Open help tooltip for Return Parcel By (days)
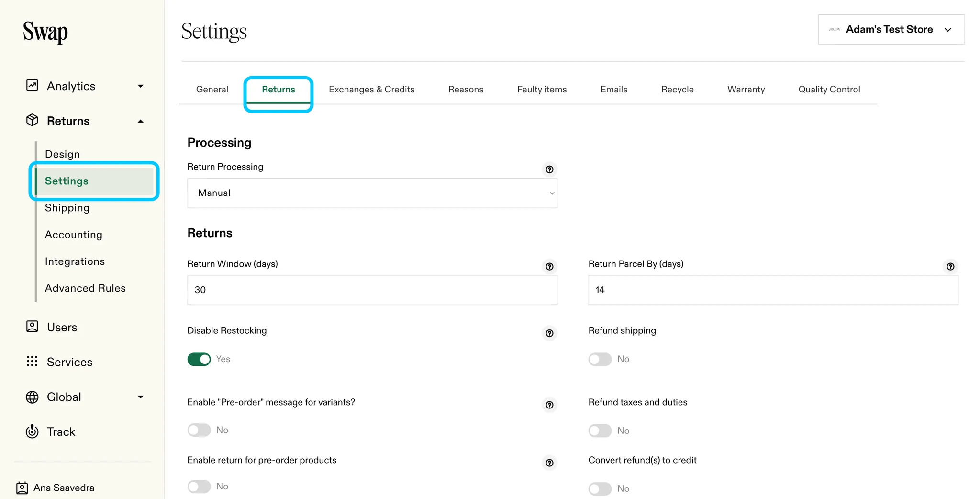Screen dimensions: 980x499 point(950,267)
